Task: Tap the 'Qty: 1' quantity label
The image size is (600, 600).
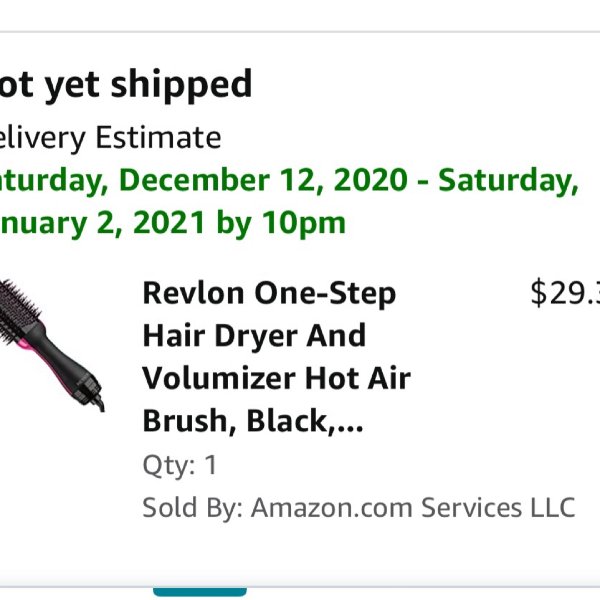Action: click(180, 466)
